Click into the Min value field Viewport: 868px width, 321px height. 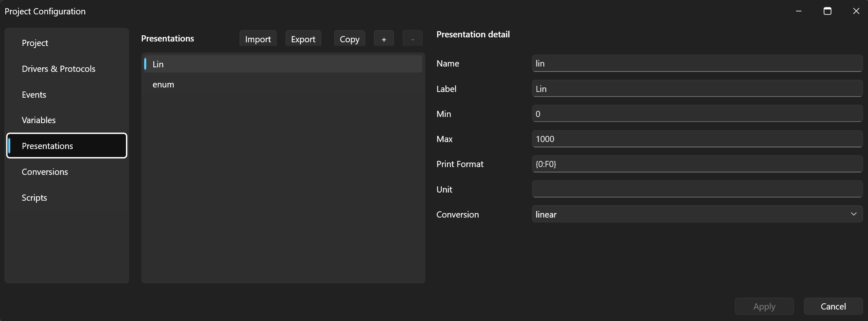tap(697, 114)
